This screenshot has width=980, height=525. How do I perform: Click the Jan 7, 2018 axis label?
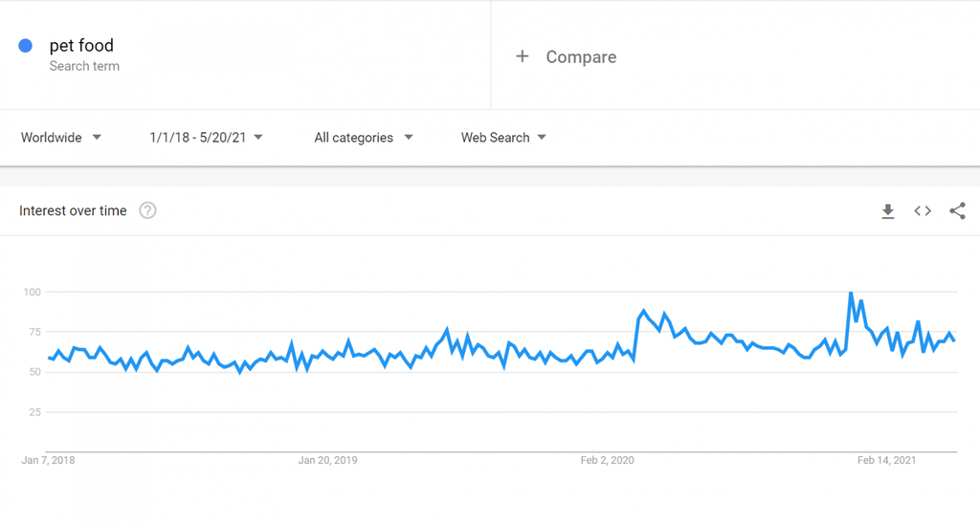pyautogui.click(x=48, y=460)
